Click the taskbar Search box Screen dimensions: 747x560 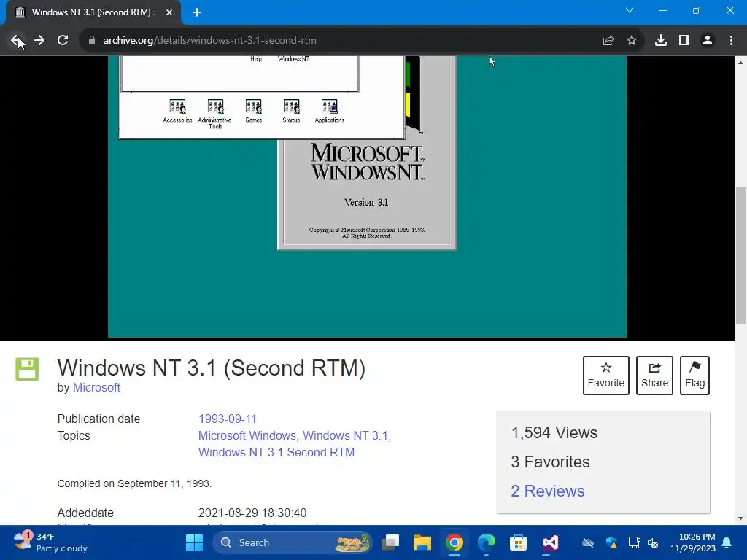tap(292, 542)
